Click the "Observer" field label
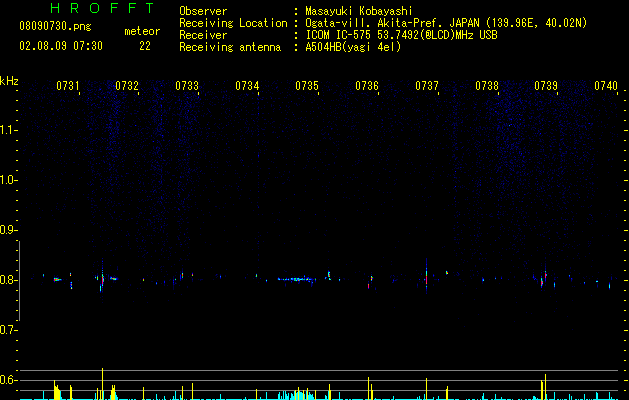 (x=203, y=11)
